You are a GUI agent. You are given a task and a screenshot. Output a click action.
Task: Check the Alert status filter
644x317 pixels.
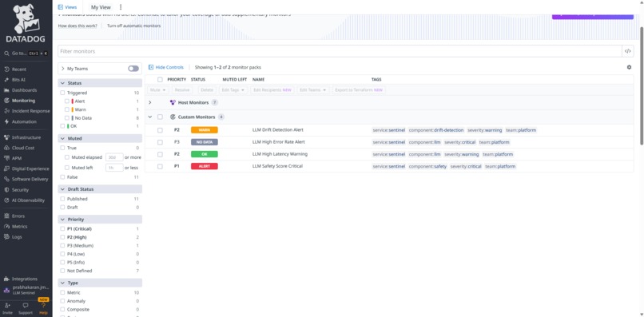tap(67, 101)
